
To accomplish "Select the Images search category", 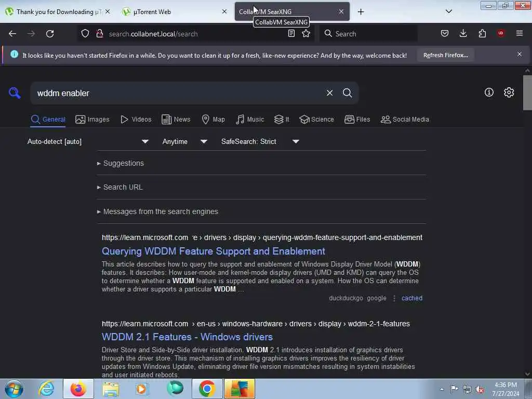I will 92,119.
